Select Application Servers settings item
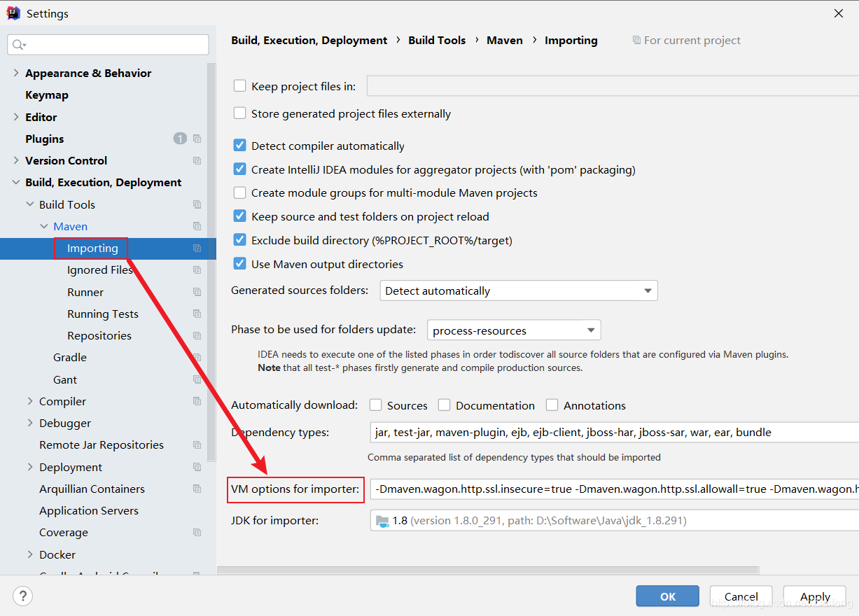 (x=89, y=510)
